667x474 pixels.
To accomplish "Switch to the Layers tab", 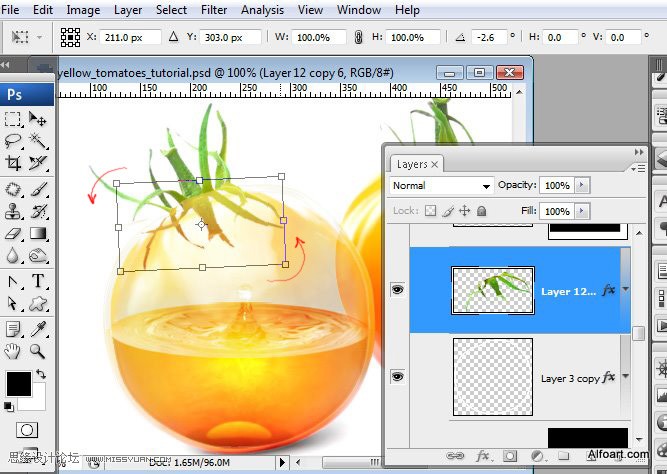I will click(411, 164).
